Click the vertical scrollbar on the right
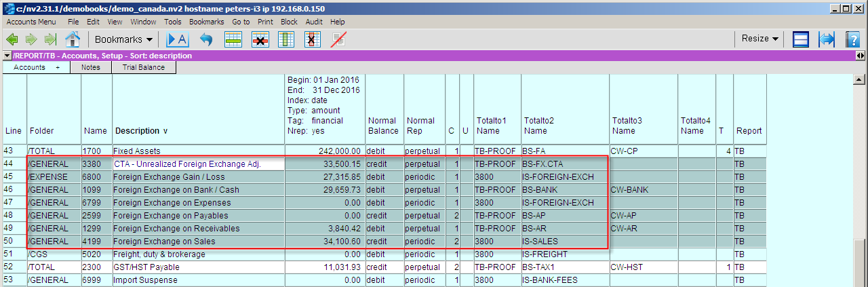Viewport: 868px width, 287px height. tap(860, 170)
